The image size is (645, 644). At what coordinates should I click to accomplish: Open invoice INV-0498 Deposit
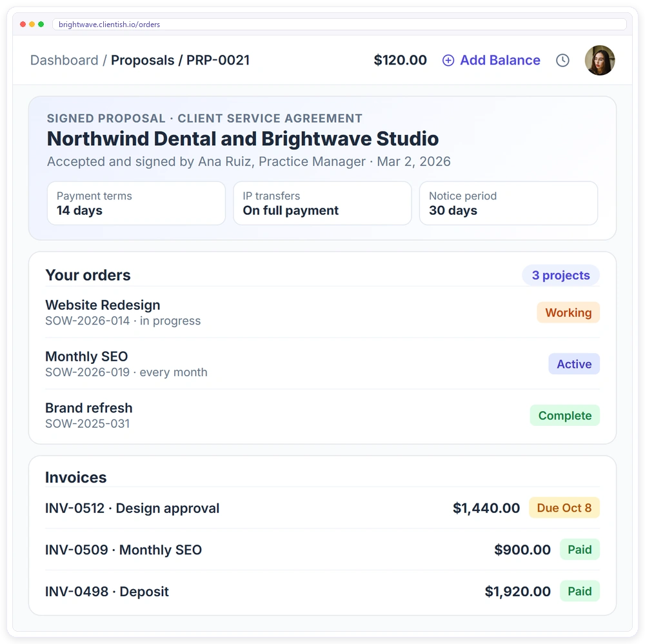tap(322, 591)
